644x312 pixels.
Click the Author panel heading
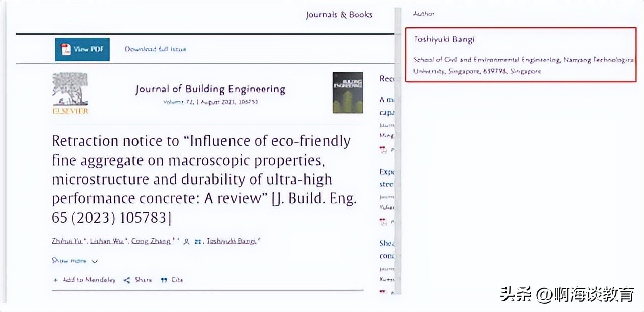click(424, 14)
